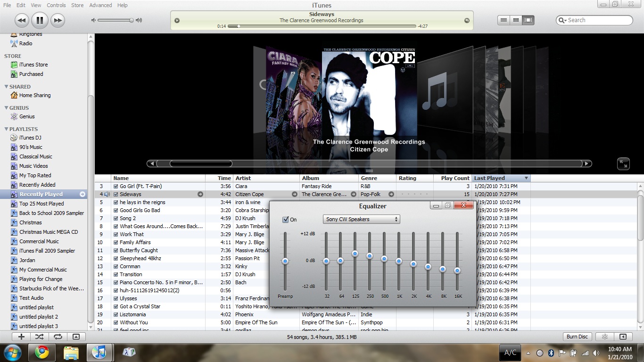Image resolution: width=644 pixels, height=362 pixels.
Task: Open the iTunes Store
Action: point(33,65)
